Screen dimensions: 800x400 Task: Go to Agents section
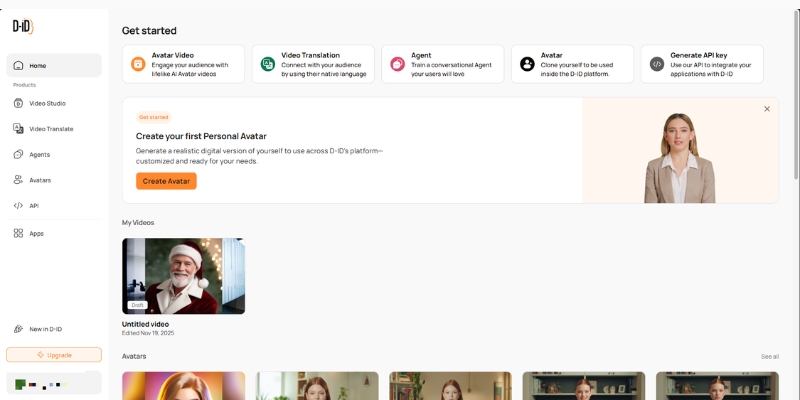pos(39,155)
